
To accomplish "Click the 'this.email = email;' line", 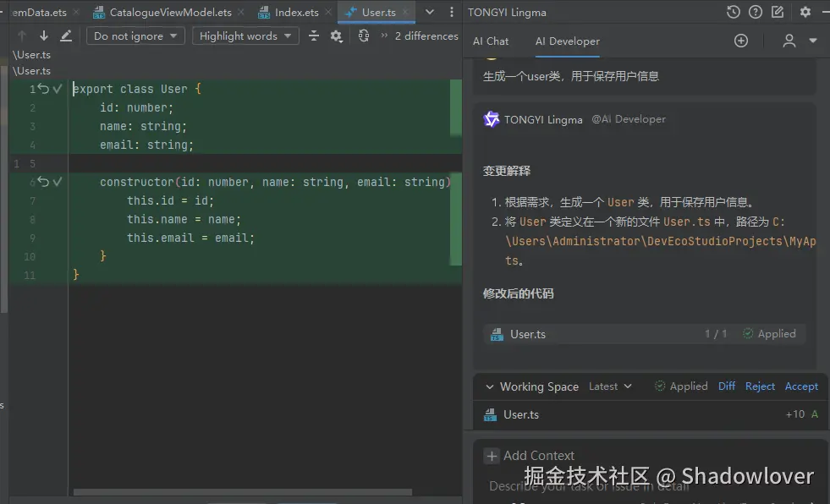I will click(190, 238).
